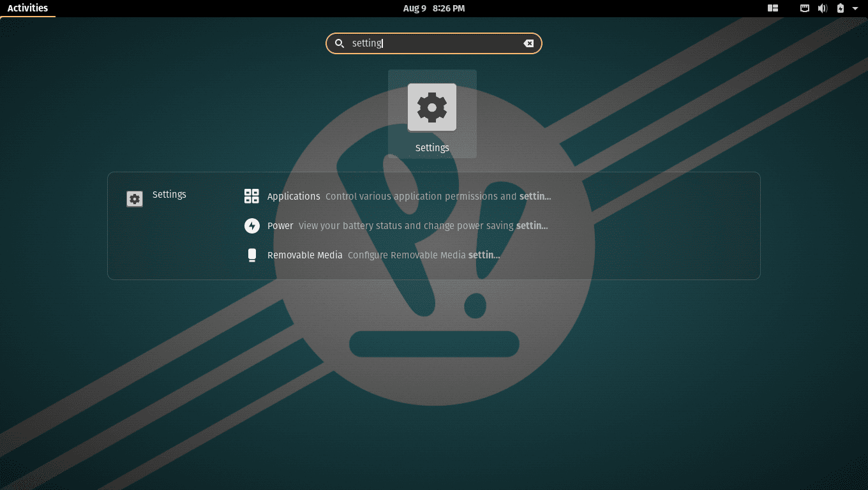Screen dimensions: 868x490
Task: Open the clock showing Aug 9 8:26 PM
Action: coord(434,8)
